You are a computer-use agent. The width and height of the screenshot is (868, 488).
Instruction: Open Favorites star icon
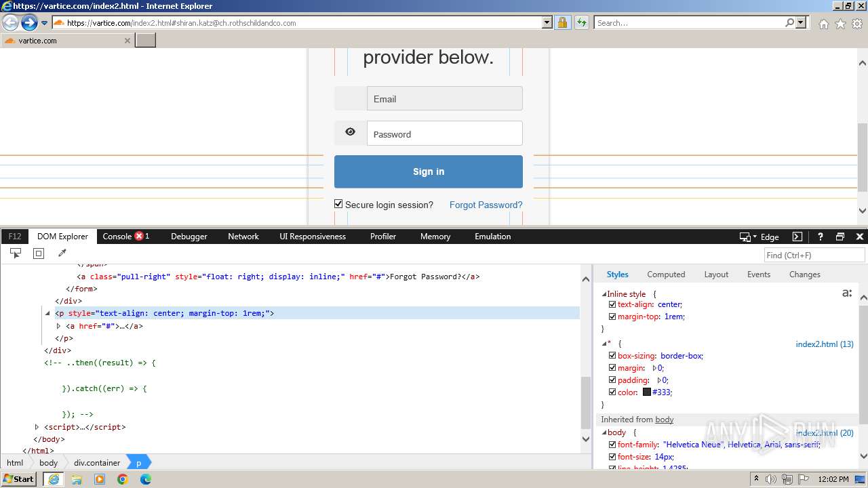coord(840,24)
